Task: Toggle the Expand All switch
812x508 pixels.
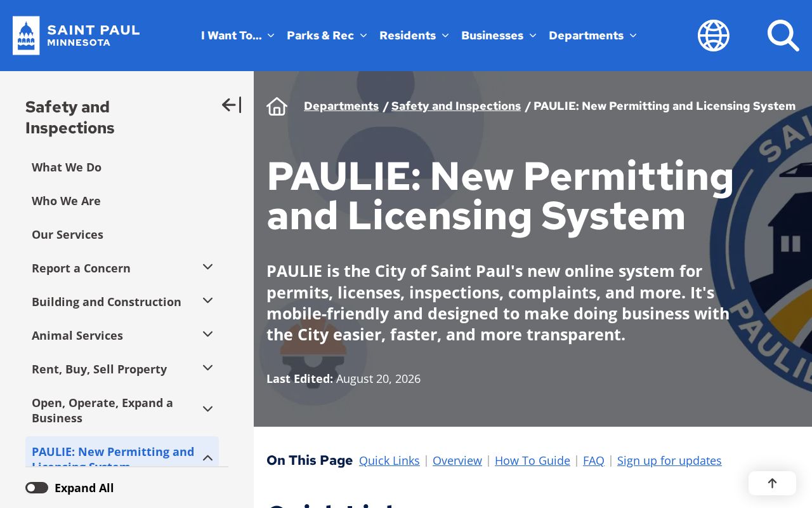Action: [37, 488]
